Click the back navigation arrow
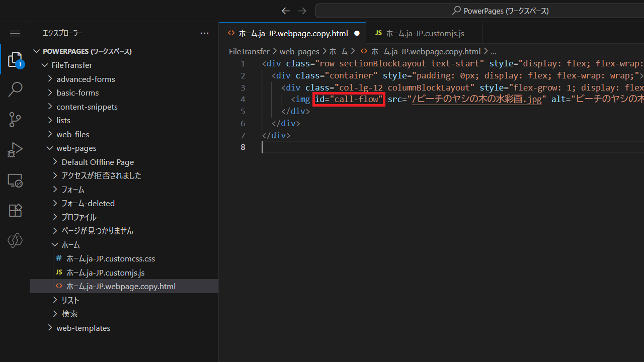644x362 pixels. click(x=285, y=11)
